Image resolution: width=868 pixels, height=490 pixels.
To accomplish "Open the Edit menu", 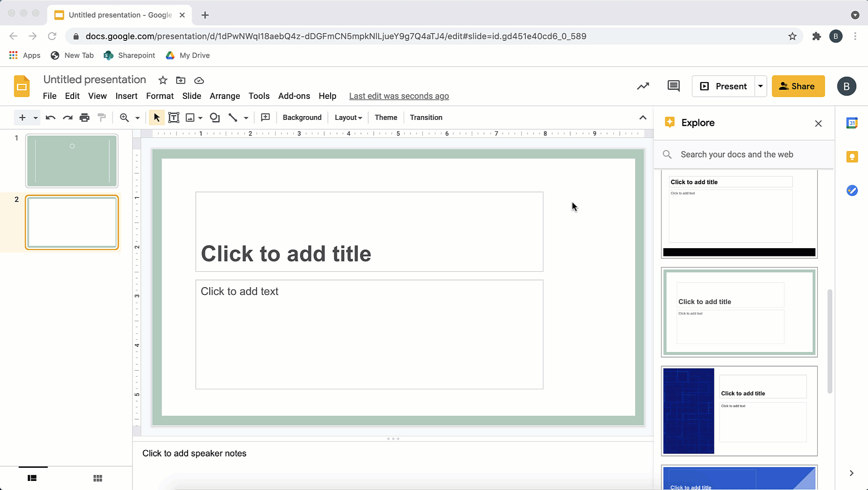I will [72, 96].
